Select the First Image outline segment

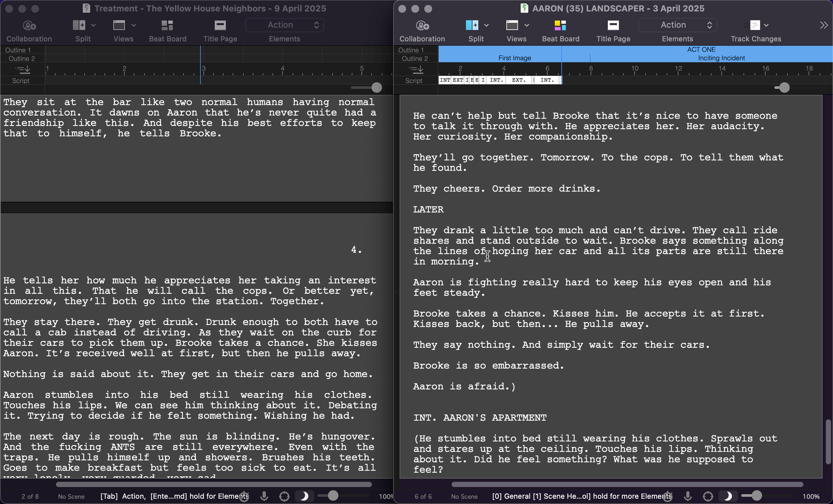[514, 58]
